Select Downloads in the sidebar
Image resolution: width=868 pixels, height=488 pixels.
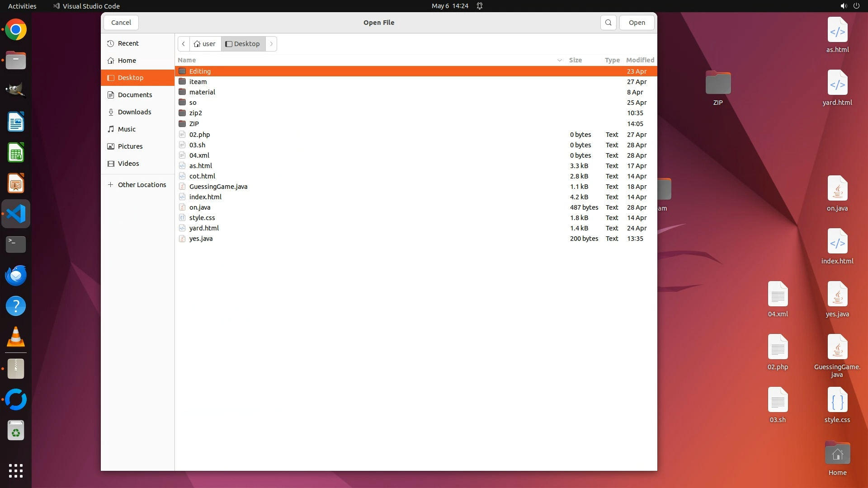coord(134,112)
